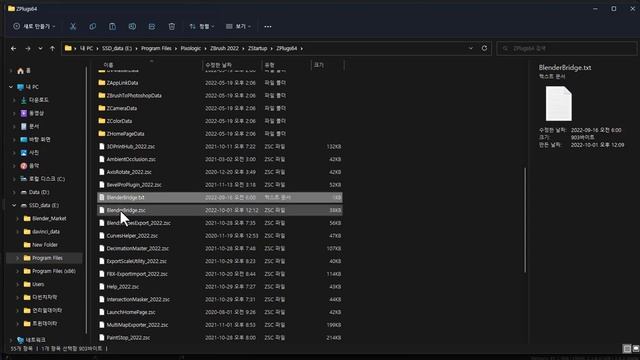Open the View dropdown in toolbar

tap(238, 27)
